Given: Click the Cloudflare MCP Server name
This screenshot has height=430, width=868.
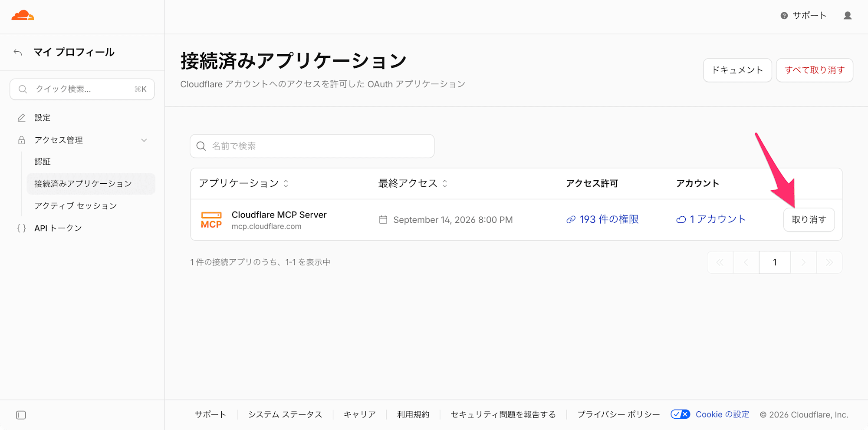Looking at the screenshot, I should [x=279, y=215].
